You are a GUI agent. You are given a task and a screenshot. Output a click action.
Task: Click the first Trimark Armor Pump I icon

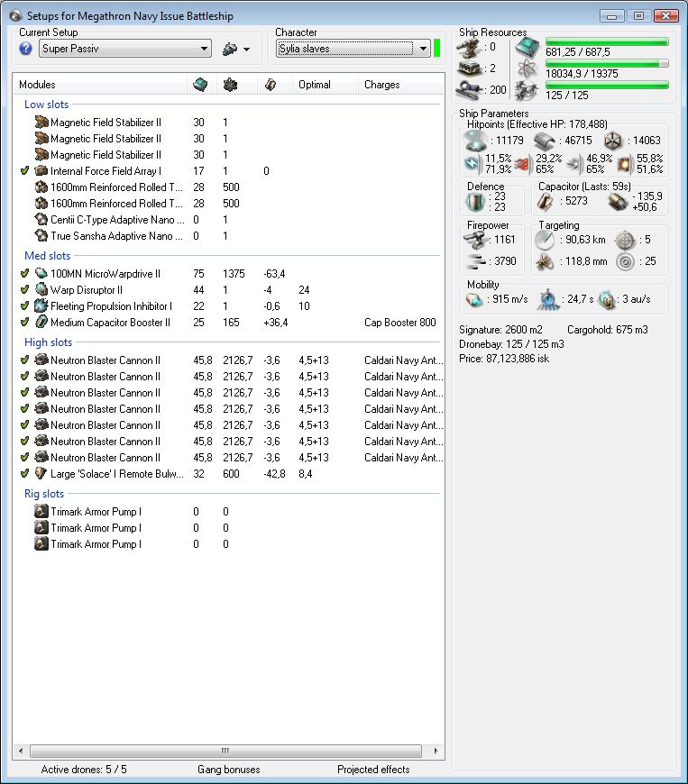[41, 512]
